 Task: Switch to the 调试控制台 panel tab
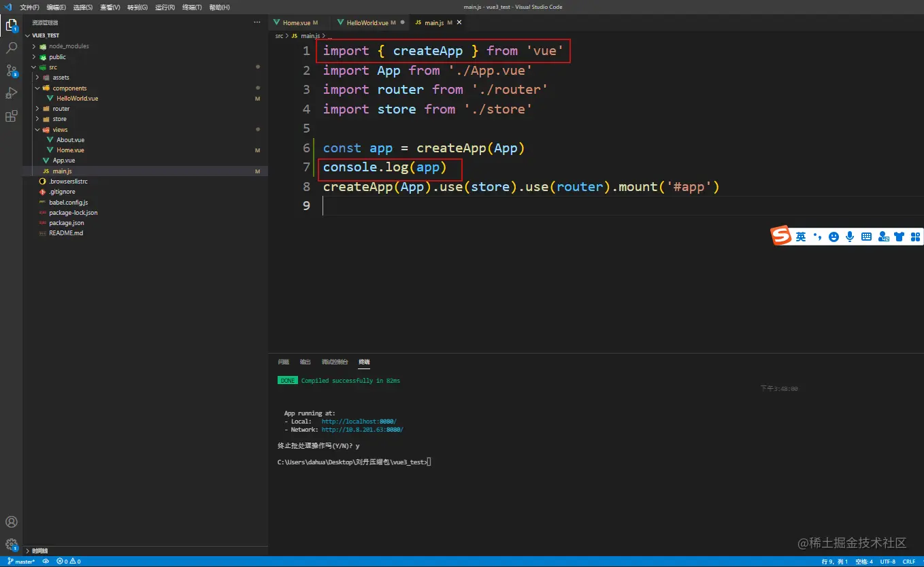click(x=335, y=362)
